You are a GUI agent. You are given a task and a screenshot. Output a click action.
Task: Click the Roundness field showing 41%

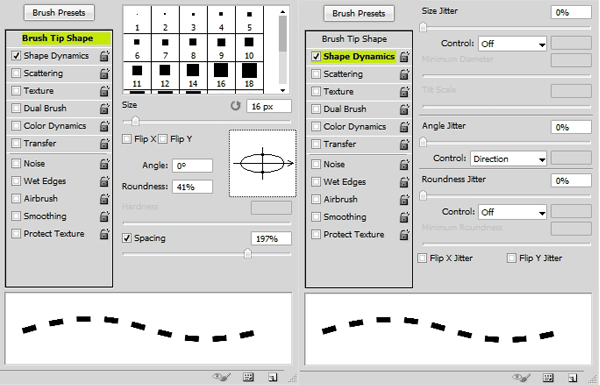pos(192,187)
